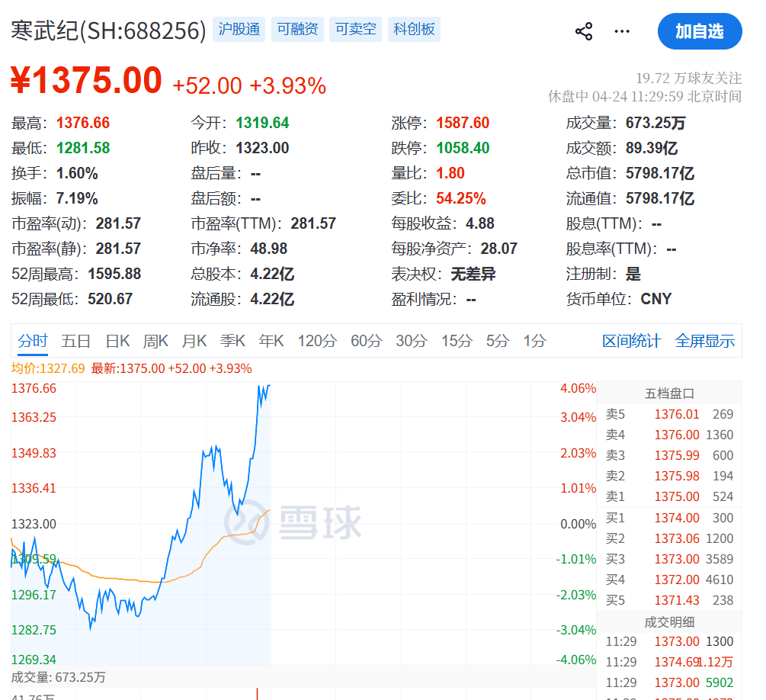Open the 日K chart tab
Image resolution: width=766 pixels, height=700 pixels.
click(117, 341)
